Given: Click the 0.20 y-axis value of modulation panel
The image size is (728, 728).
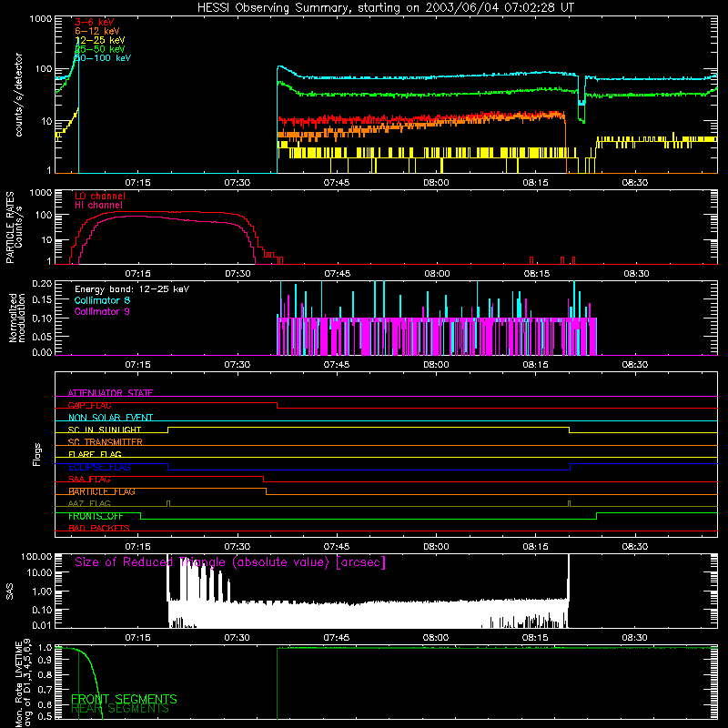Looking at the screenshot, I should 42,283.
